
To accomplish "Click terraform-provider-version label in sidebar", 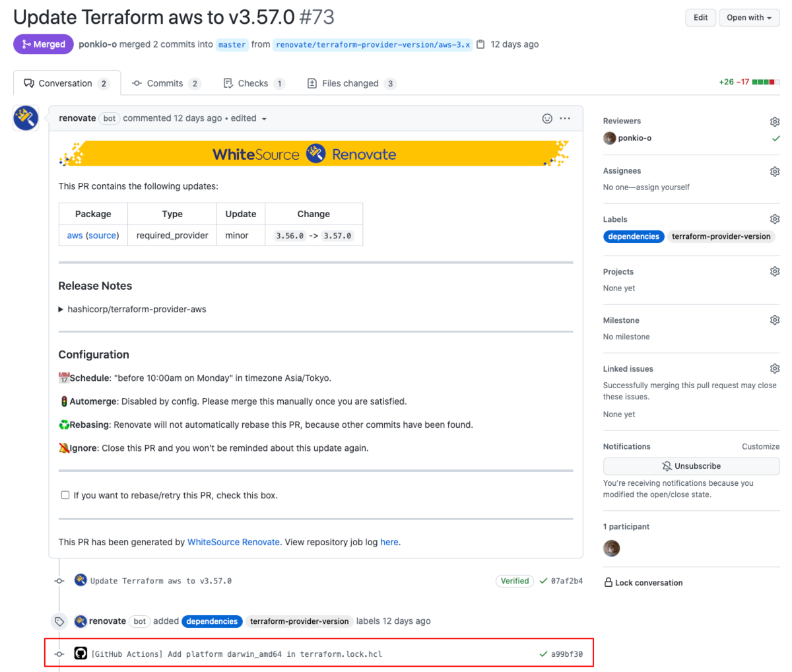I will tap(721, 236).
